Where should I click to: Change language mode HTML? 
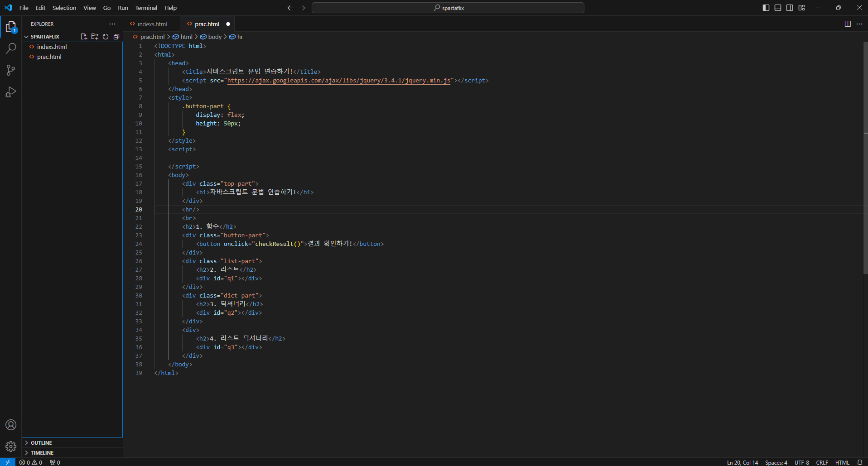click(x=842, y=462)
